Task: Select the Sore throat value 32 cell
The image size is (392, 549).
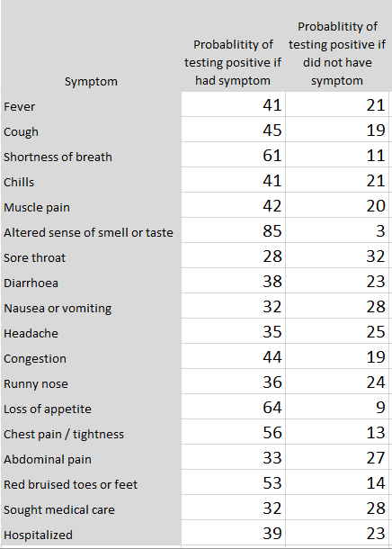Action: tap(337, 256)
